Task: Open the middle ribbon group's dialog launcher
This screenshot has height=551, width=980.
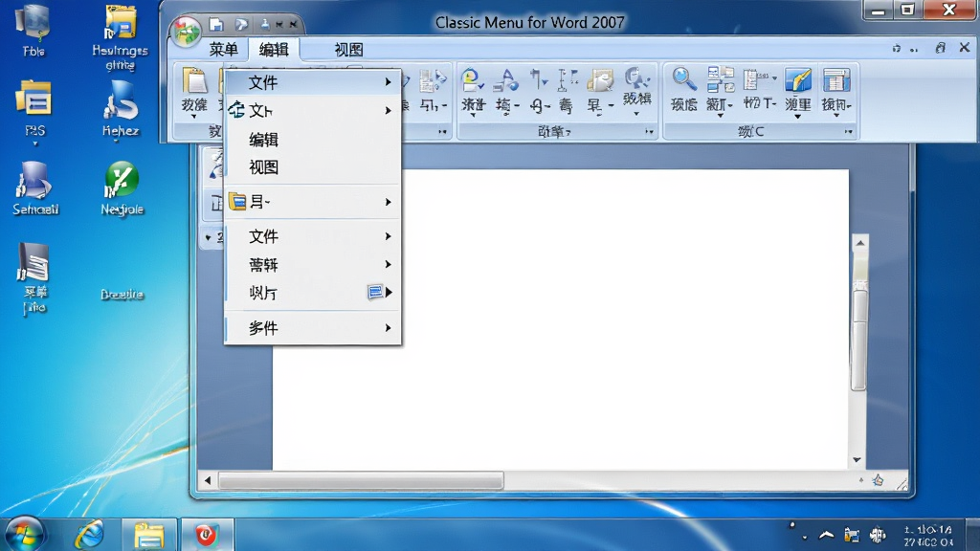Action: point(650,131)
